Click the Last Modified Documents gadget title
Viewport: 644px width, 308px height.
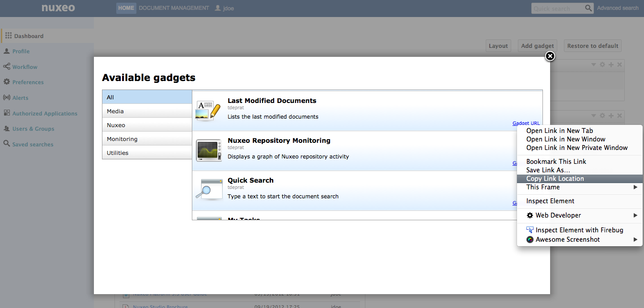272,101
